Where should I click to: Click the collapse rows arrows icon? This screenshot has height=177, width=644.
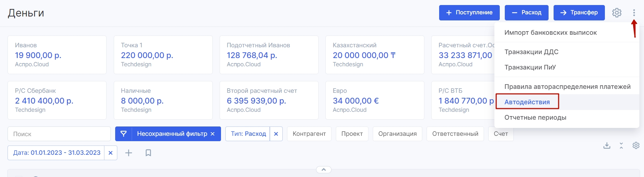click(621, 145)
